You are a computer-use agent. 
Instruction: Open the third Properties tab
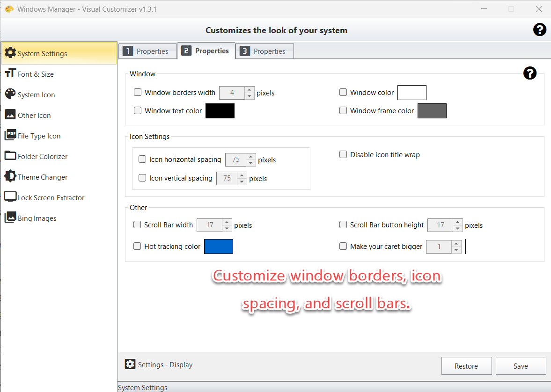(264, 51)
